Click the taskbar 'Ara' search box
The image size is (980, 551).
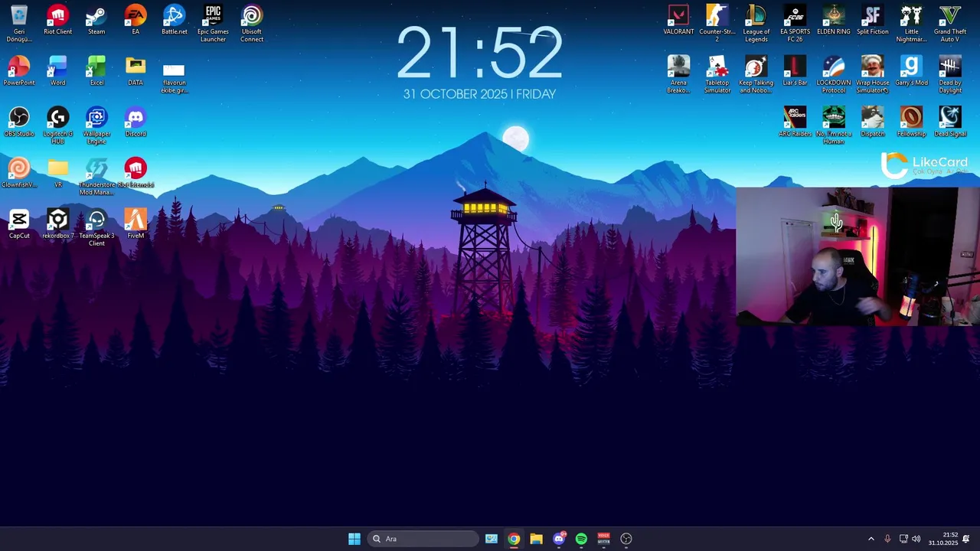point(423,539)
